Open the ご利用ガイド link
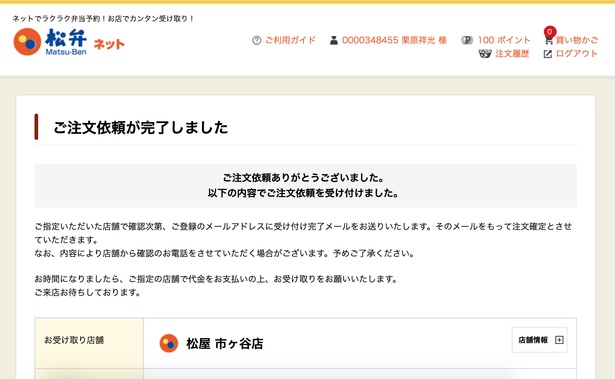This screenshot has width=615, height=379. pyautogui.click(x=290, y=40)
